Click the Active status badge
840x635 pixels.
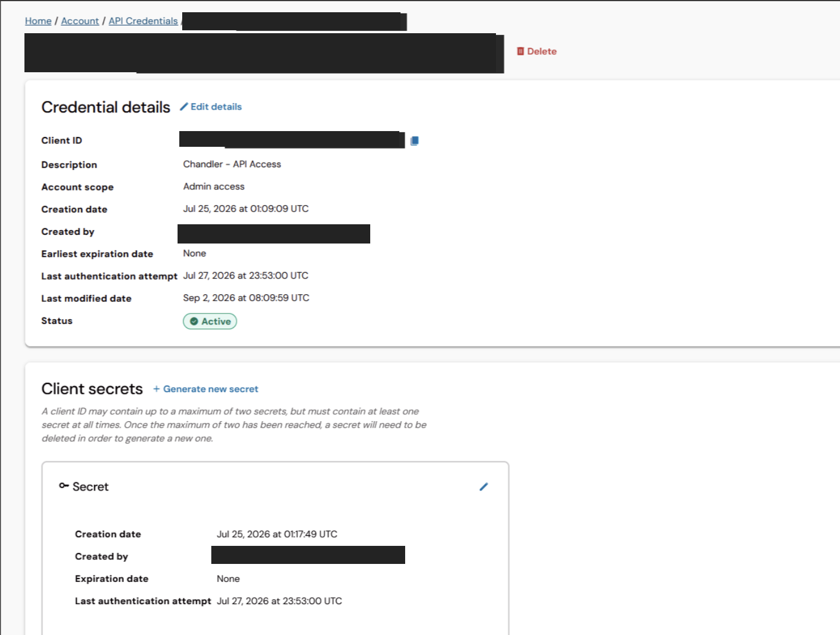point(210,321)
